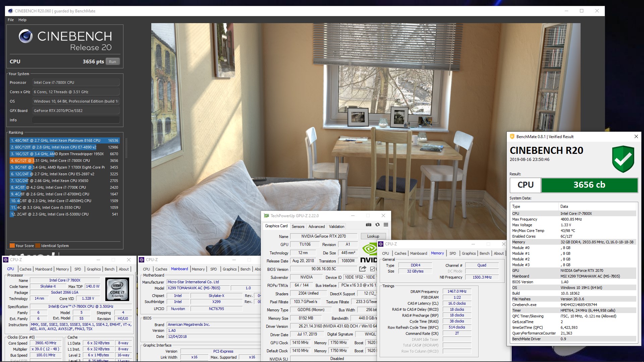Screen dimensions: 644x362
Task: Click the Core Speed value 3900.43 MHz
Action: click(46, 343)
